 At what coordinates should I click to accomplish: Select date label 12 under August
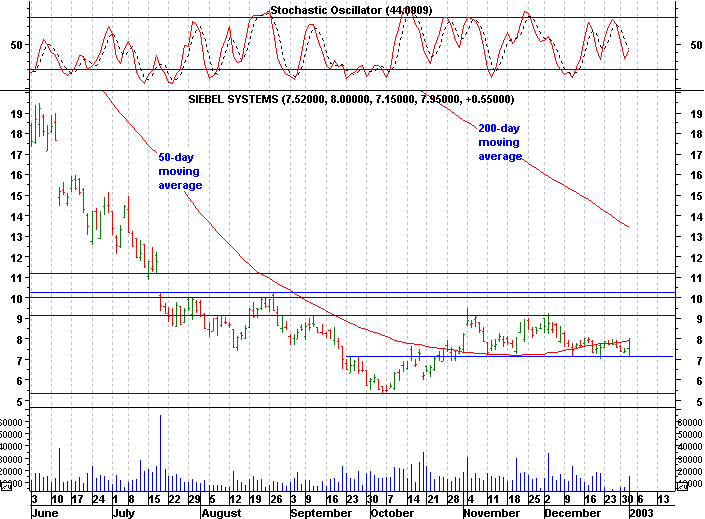(235, 499)
